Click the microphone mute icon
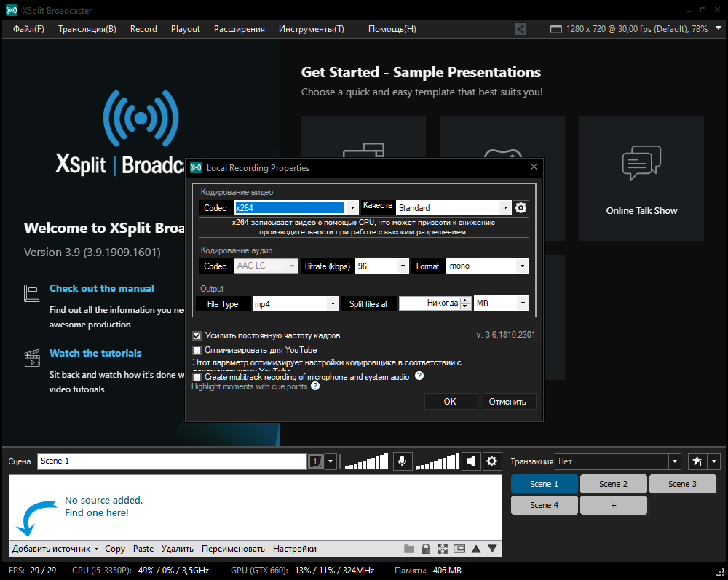This screenshot has width=728, height=580. pos(402,461)
